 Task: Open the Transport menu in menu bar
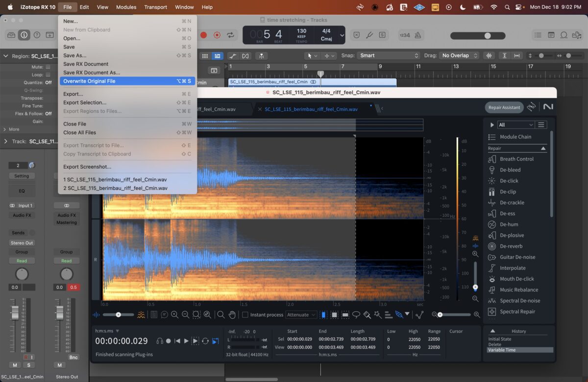(155, 7)
